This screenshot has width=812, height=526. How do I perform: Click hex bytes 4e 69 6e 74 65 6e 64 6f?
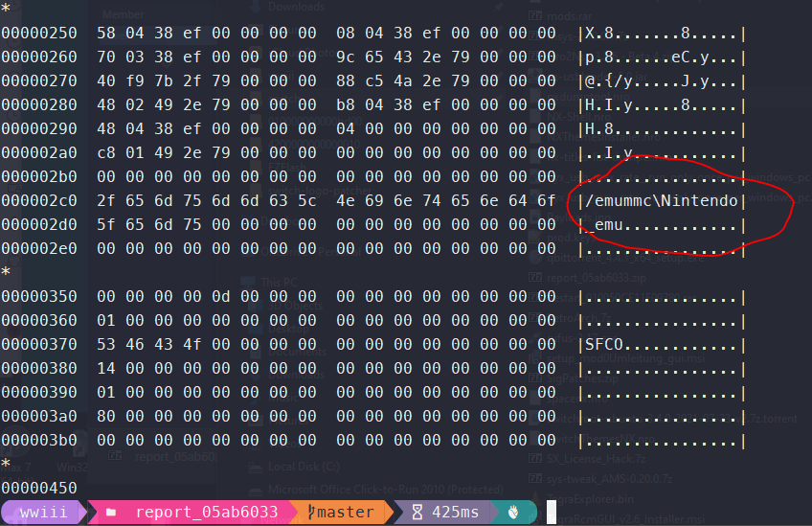pos(446,200)
